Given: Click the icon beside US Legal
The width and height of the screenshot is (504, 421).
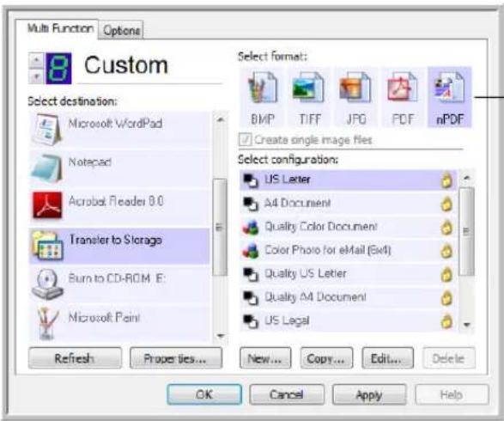Looking at the screenshot, I should (251, 321).
